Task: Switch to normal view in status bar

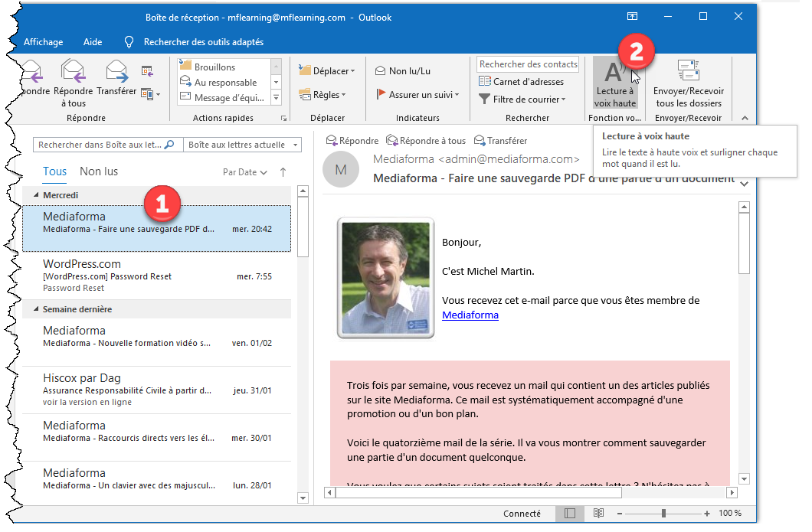Action: [569, 514]
